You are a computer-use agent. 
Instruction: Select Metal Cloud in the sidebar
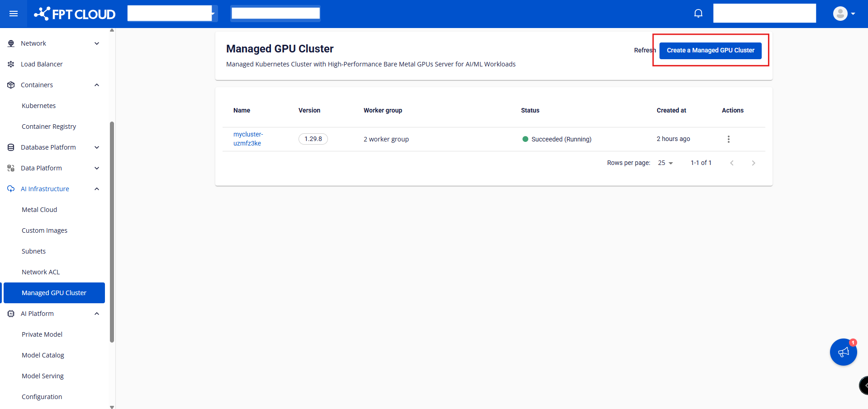pos(39,210)
